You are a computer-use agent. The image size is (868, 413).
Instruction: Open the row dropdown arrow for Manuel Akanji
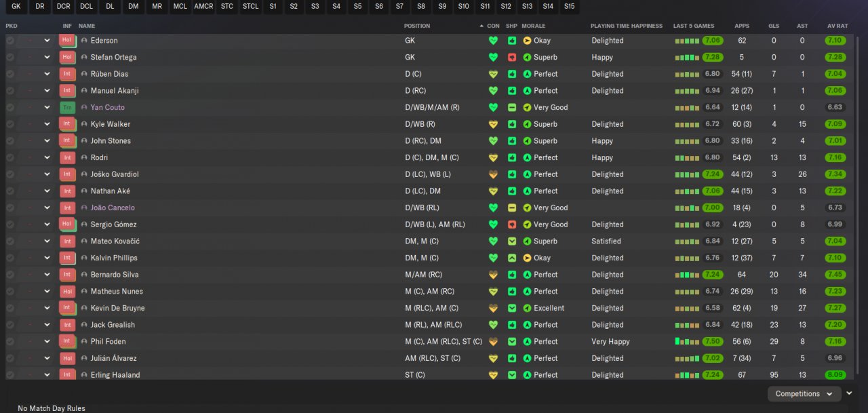47,91
